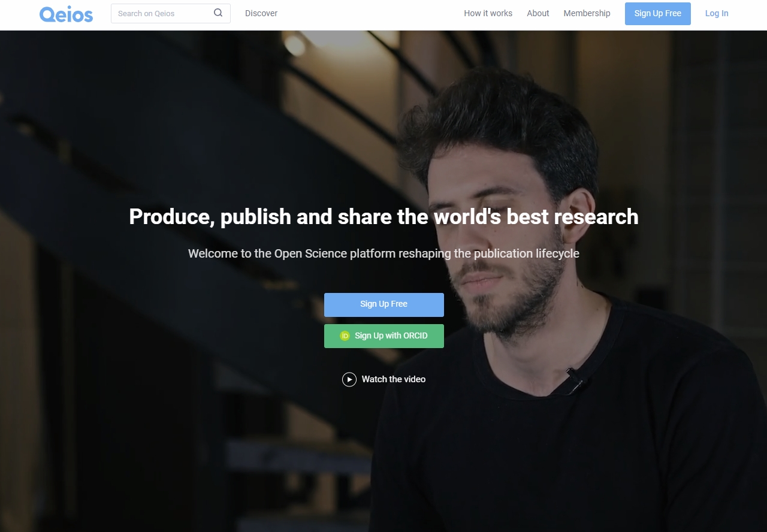Open the How it works page
The width and height of the screenshot is (767, 532).
click(488, 13)
